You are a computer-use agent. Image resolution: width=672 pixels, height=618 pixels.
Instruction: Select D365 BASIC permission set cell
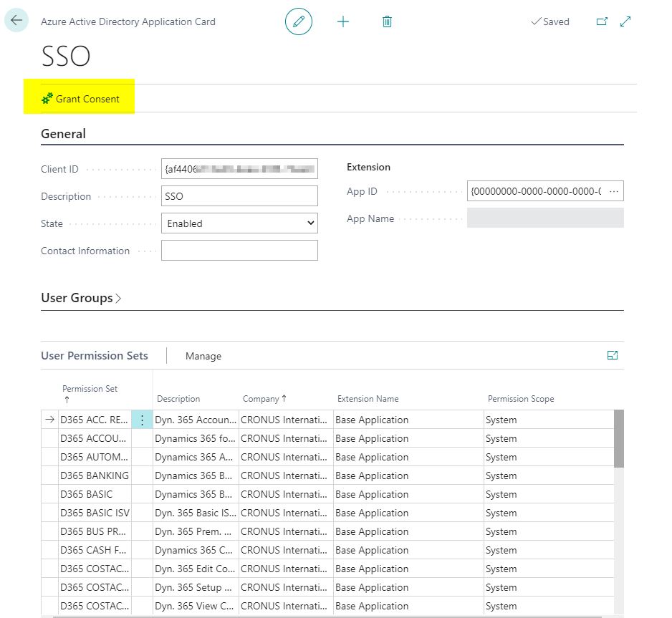[95, 494]
